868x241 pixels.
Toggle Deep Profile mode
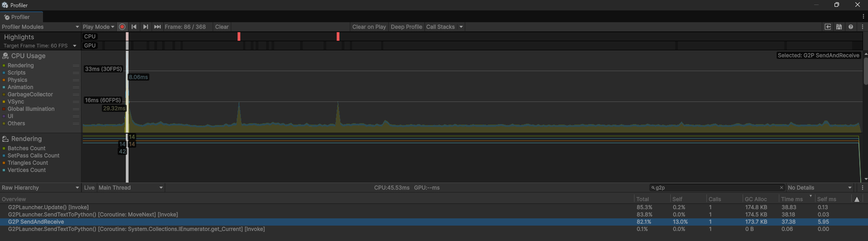[x=406, y=27]
